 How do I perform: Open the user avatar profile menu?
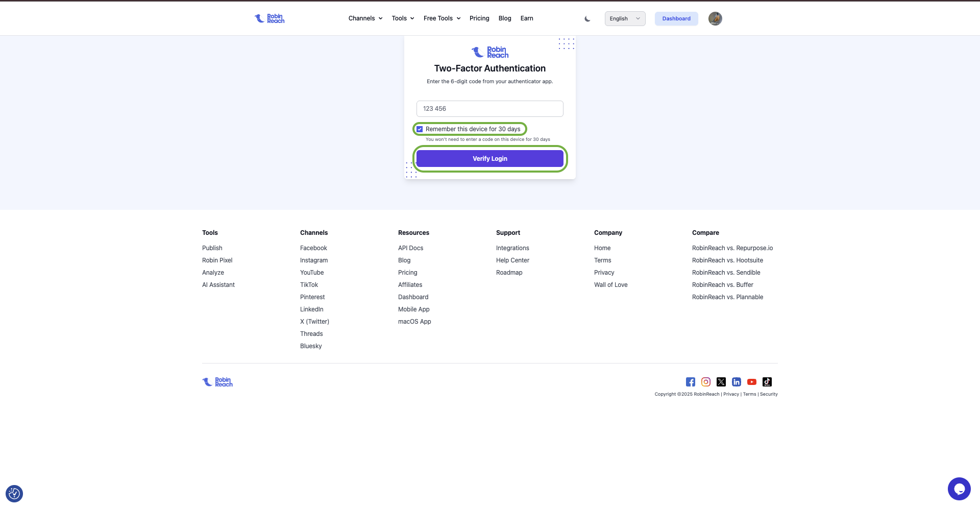(x=715, y=18)
